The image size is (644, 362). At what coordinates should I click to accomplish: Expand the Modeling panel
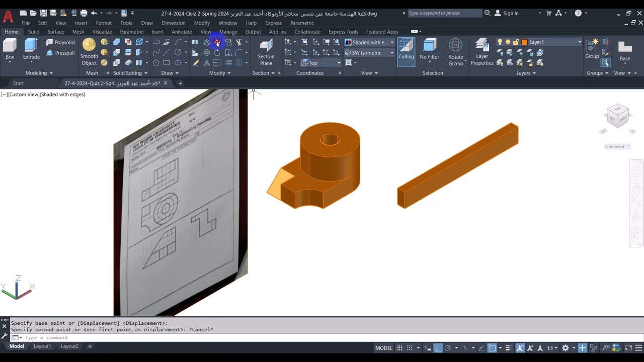(x=39, y=73)
